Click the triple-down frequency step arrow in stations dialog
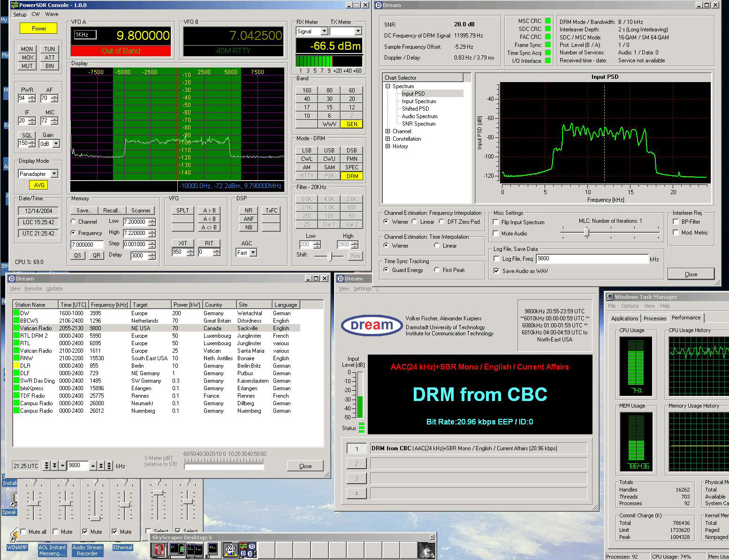 (x=46, y=466)
